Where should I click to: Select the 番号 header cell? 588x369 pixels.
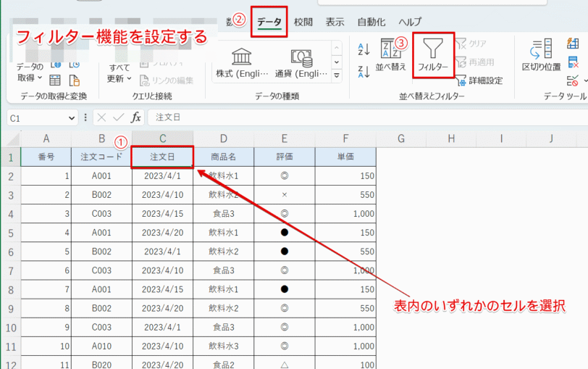pyautogui.click(x=46, y=157)
